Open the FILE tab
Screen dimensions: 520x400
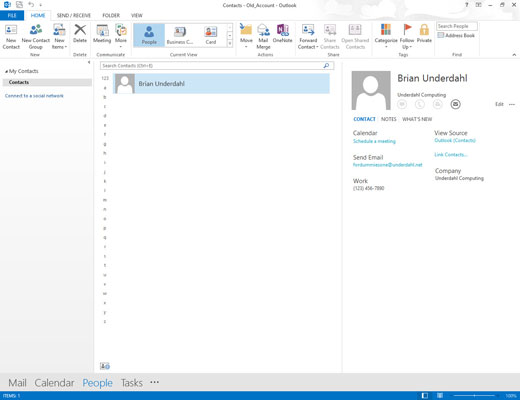(x=12, y=15)
